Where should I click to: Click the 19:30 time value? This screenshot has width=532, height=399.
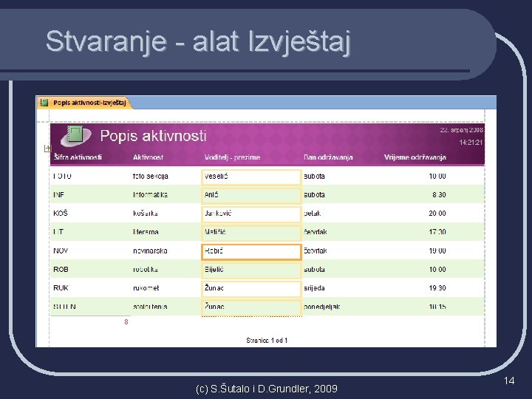(437, 288)
